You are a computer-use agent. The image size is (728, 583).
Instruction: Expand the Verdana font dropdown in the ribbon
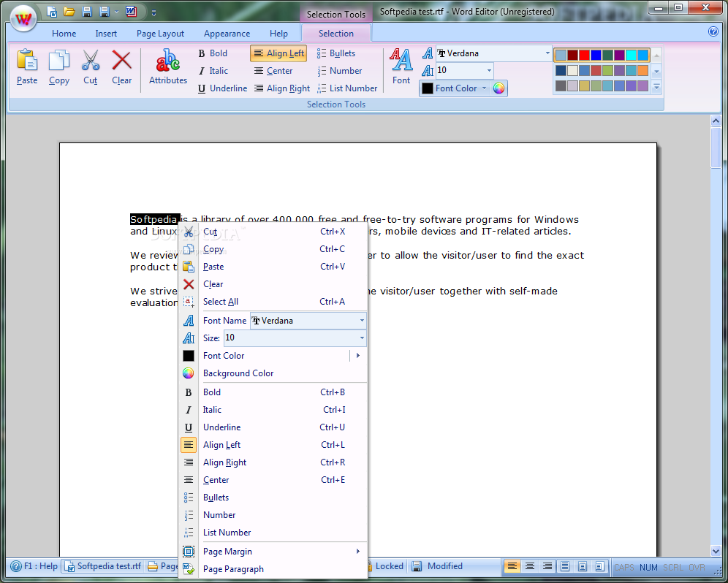pos(547,53)
